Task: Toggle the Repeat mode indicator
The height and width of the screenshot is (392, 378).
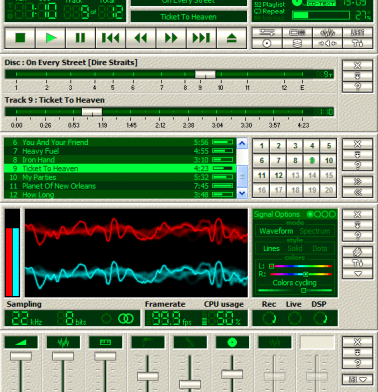Action: pos(270,11)
